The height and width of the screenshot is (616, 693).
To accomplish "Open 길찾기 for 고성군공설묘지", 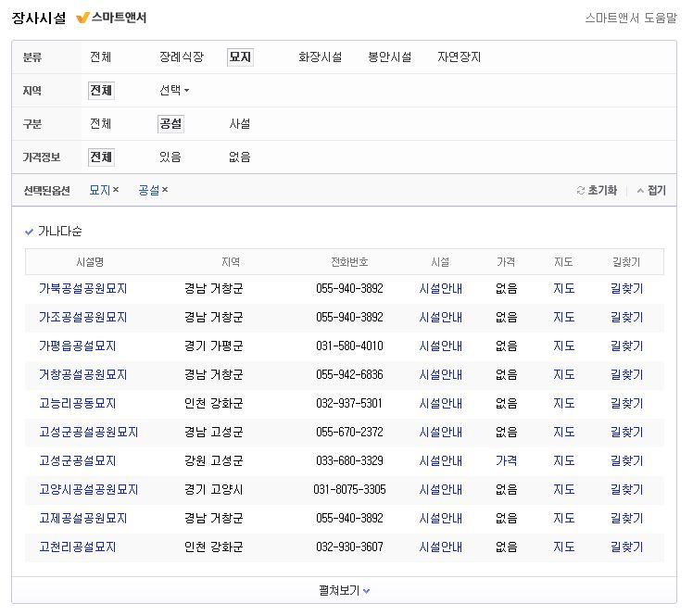I will [626, 461].
